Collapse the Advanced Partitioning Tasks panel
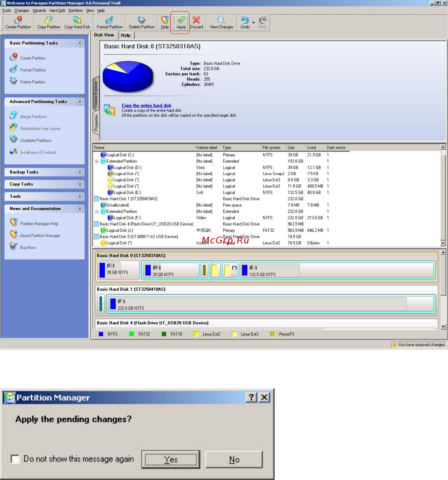Image resolution: width=448 pixels, height=480 pixels. click(80, 102)
